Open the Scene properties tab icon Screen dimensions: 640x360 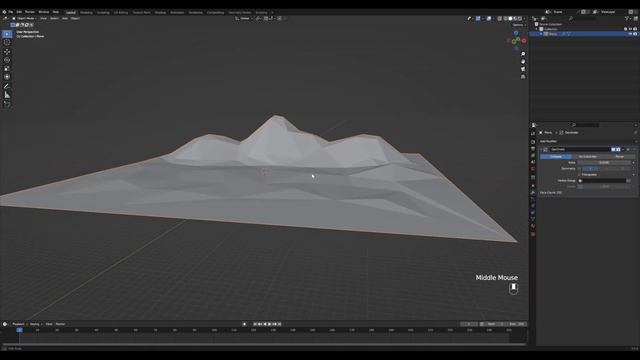point(533,162)
